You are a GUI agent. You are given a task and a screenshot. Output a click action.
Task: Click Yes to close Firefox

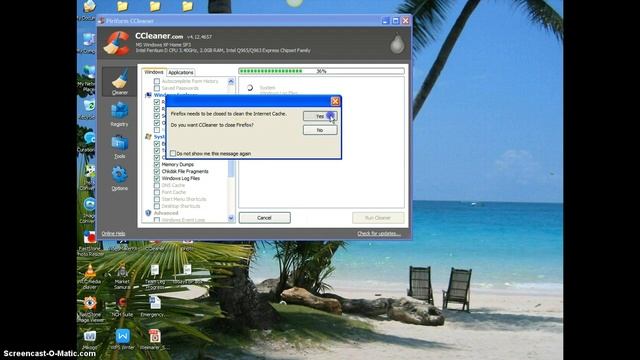[x=320, y=116]
